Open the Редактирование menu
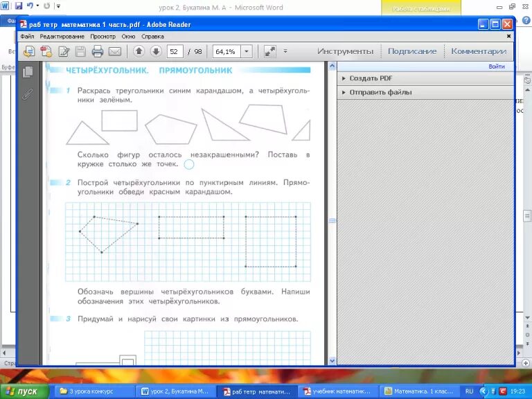Image resolution: width=532 pixels, height=399 pixels. 62,36
